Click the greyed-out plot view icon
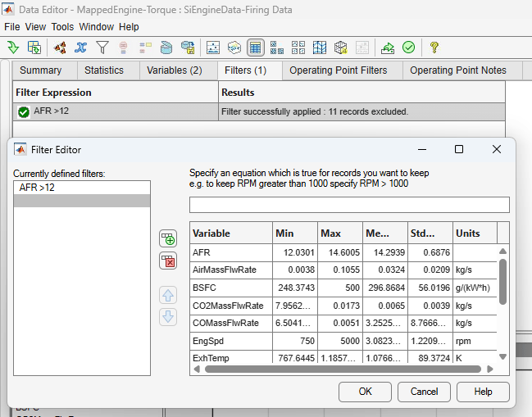532x417 pixels. pos(362,48)
